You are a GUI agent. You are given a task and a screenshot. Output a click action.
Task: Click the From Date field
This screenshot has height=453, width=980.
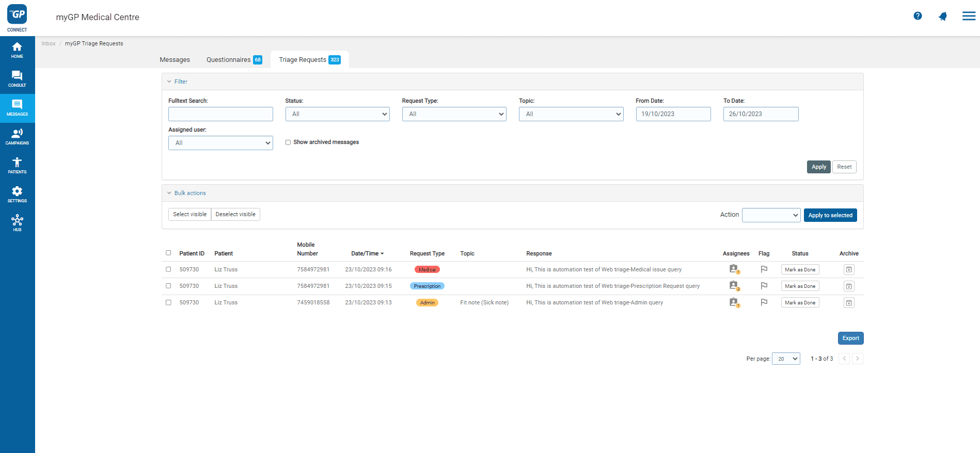673,114
